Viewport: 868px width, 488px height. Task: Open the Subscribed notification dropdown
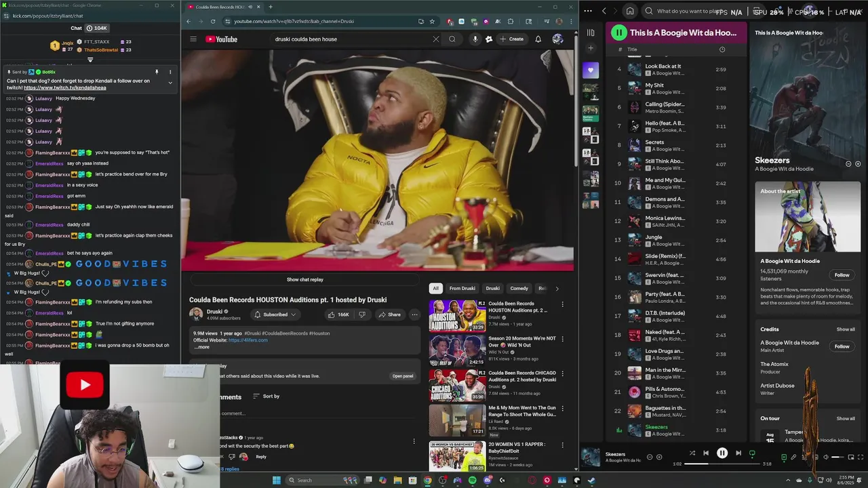(275, 314)
